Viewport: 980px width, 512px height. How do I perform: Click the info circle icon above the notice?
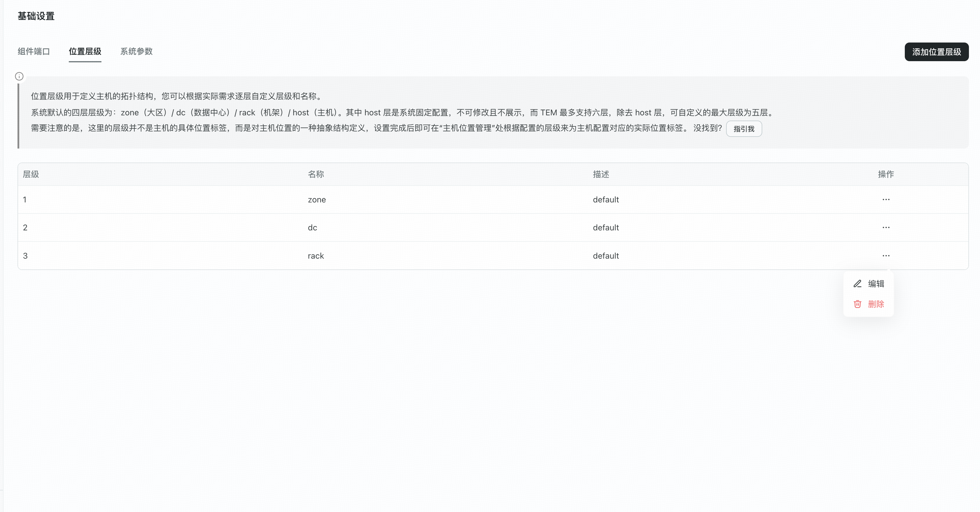click(19, 76)
